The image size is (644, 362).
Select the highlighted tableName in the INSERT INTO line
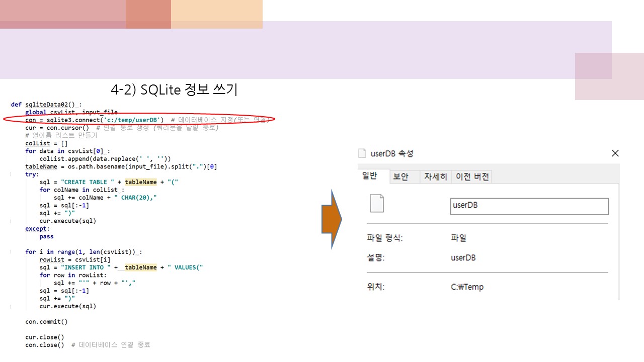click(140, 267)
